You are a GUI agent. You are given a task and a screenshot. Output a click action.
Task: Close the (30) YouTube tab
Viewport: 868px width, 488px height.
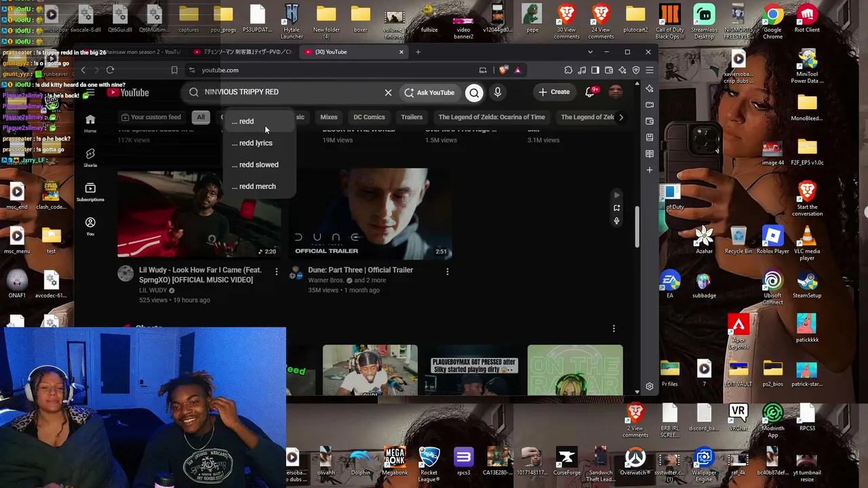coord(401,52)
